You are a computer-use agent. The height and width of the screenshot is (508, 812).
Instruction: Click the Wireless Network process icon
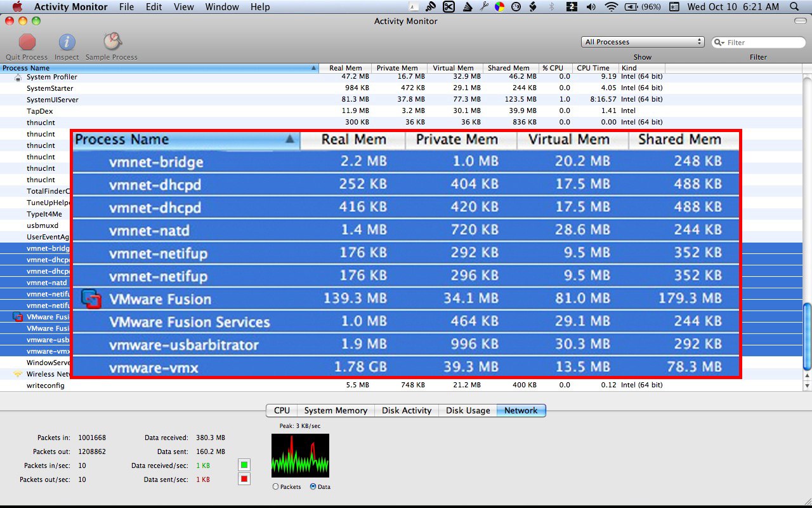coord(18,374)
